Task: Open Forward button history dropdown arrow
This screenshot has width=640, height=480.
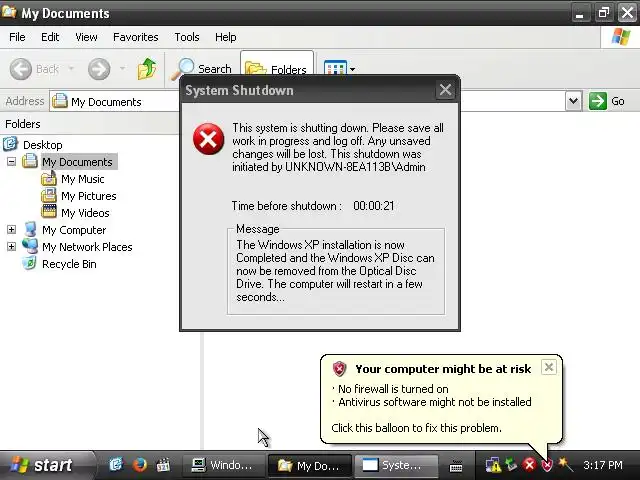Action: pyautogui.click(x=122, y=68)
